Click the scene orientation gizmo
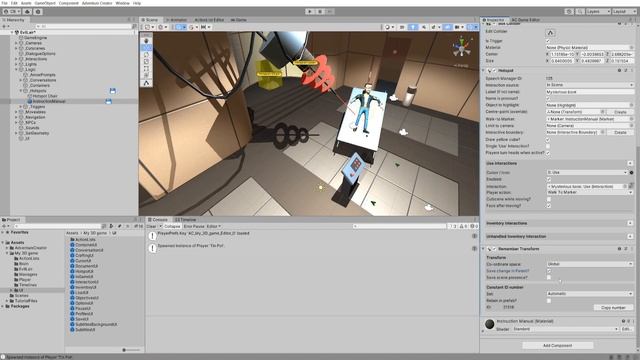Screen dimensions: 640x360 coord(462,47)
